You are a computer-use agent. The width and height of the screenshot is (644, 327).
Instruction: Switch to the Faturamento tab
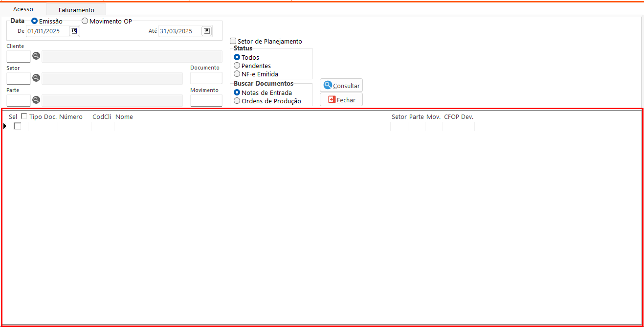pos(76,10)
